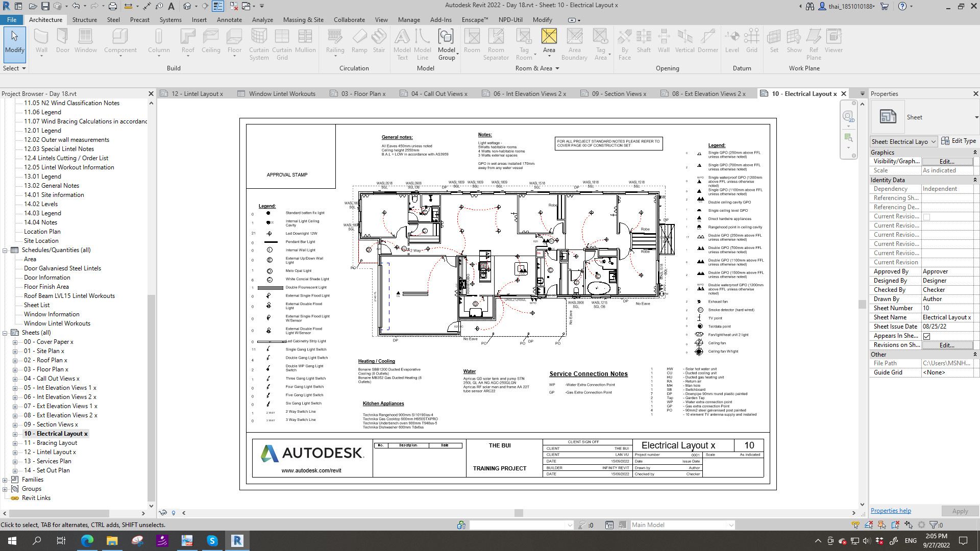The width and height of the screenshot is (980, 551).
Task: Open File Explorer from the Windows taskbar
Action: tap(112, 540)
